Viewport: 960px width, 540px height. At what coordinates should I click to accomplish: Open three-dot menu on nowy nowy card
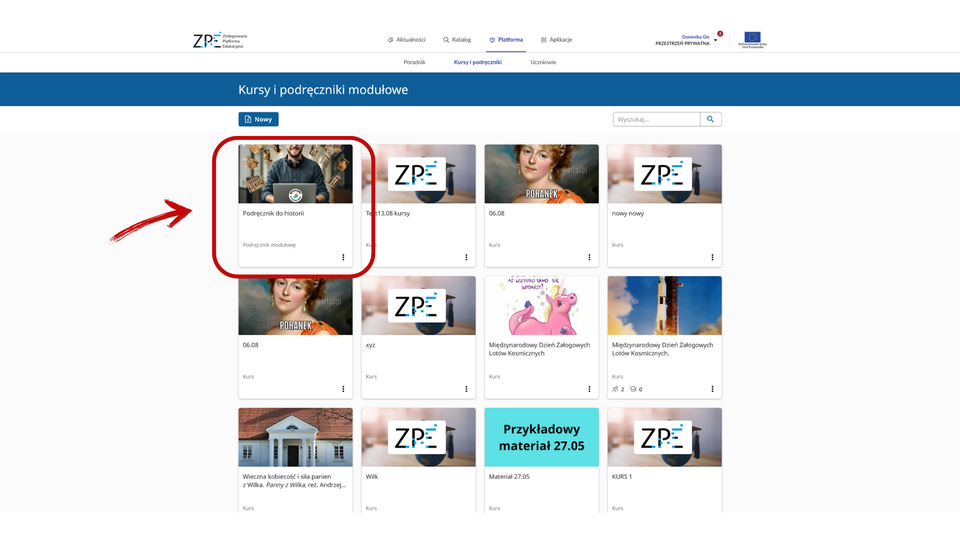click(x=712, y=257)
